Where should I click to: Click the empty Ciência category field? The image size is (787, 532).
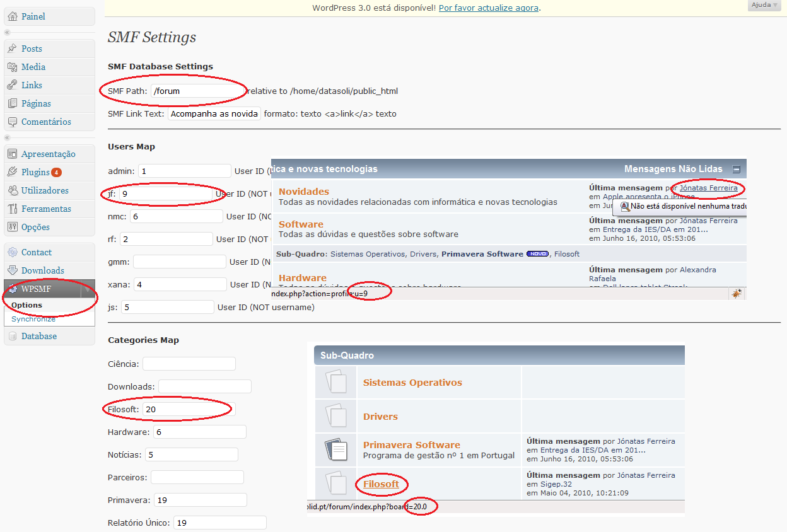point(189,364)
